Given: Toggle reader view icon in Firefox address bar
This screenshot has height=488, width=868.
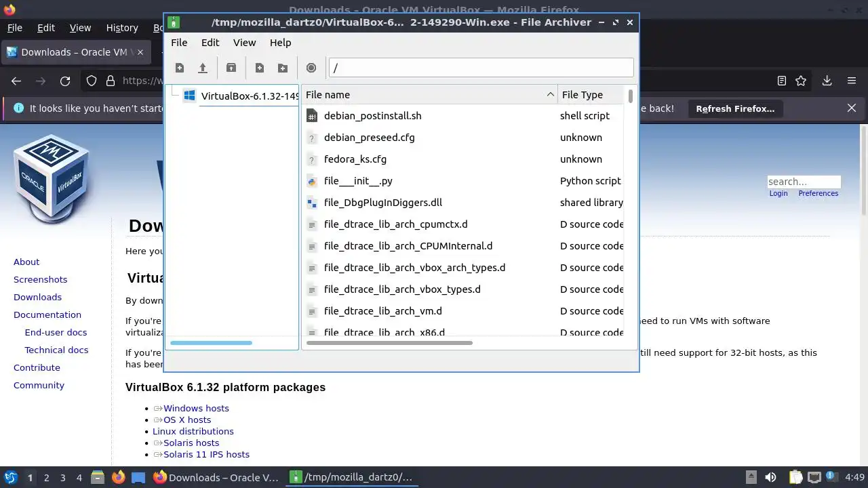Looking at the screenshot, I should (x=782, y=81).
